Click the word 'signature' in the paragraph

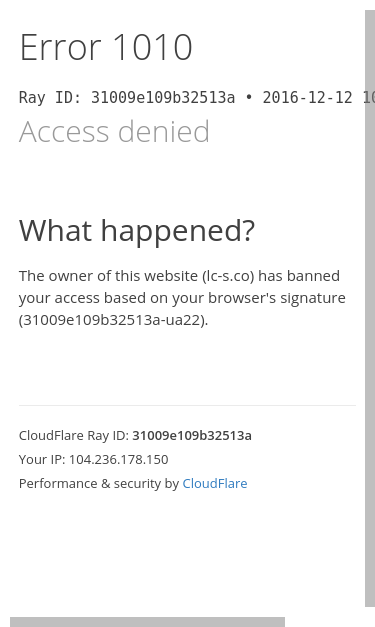pos(313,298)
